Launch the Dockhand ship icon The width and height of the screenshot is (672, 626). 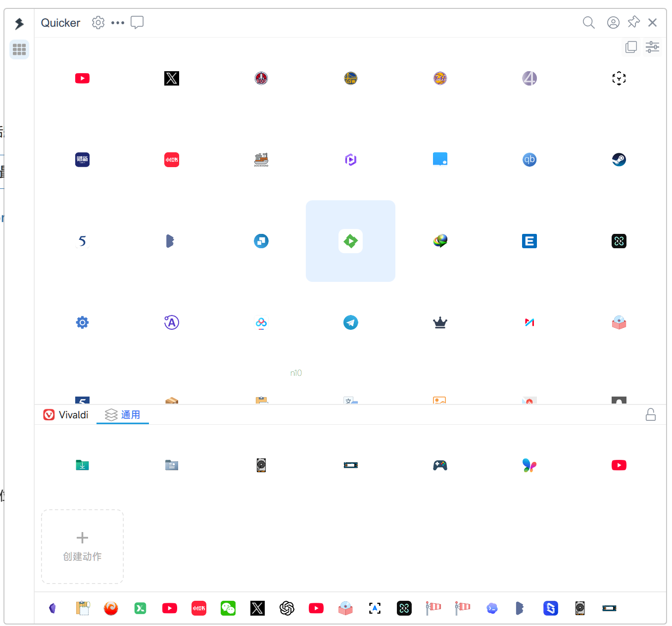[261, 160]
